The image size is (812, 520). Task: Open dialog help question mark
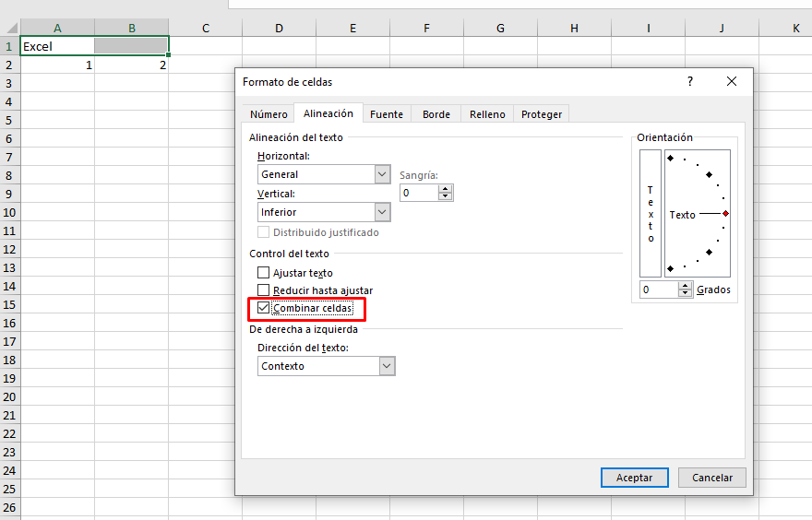pos(690,81)
